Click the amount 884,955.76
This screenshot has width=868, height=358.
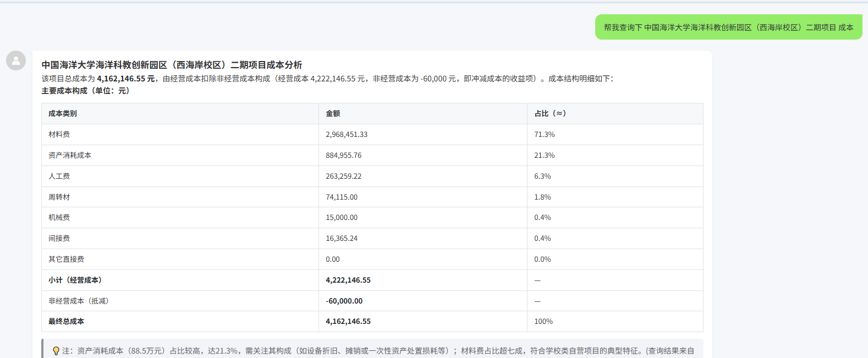click(x=344, y=155)
